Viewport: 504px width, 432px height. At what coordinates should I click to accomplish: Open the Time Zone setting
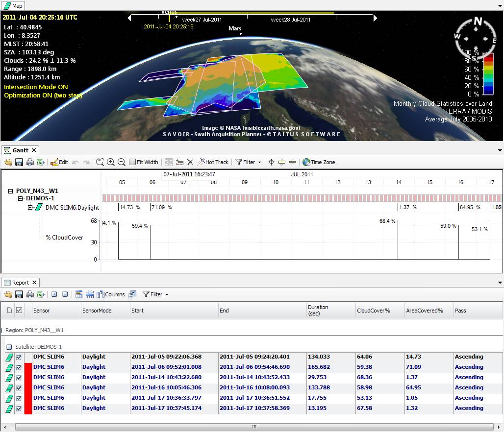pyautogui.click(x=319, y=162)
